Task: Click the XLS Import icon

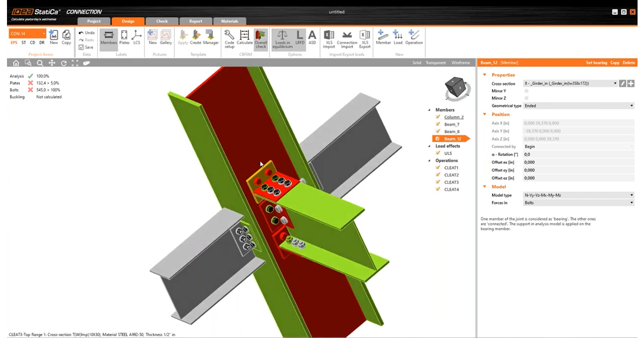Action: [x=329, y=38]
